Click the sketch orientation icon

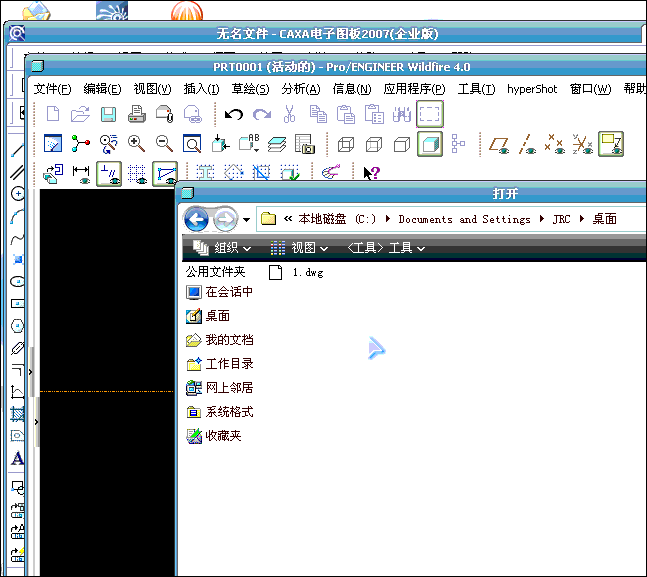53,174
